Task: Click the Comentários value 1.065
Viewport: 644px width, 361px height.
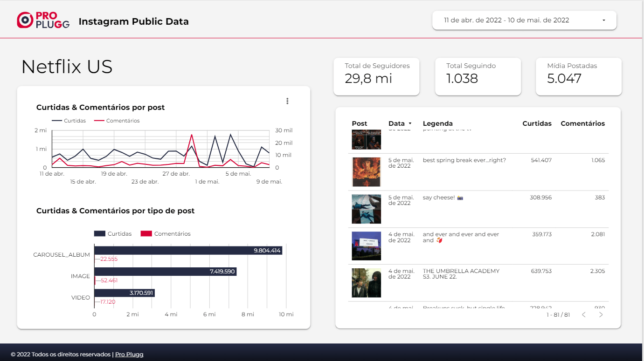Action: [598, 160]
